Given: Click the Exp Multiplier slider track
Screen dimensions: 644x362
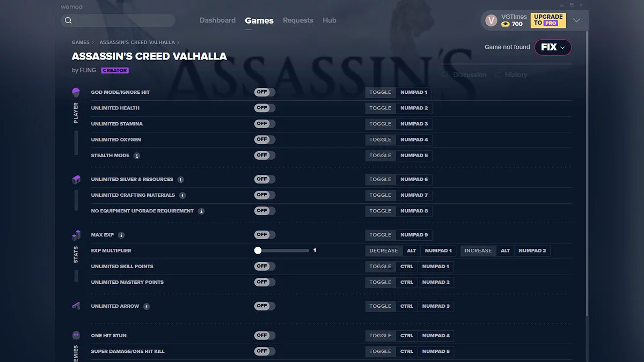Looking at the screenshot, I should 282,250.
